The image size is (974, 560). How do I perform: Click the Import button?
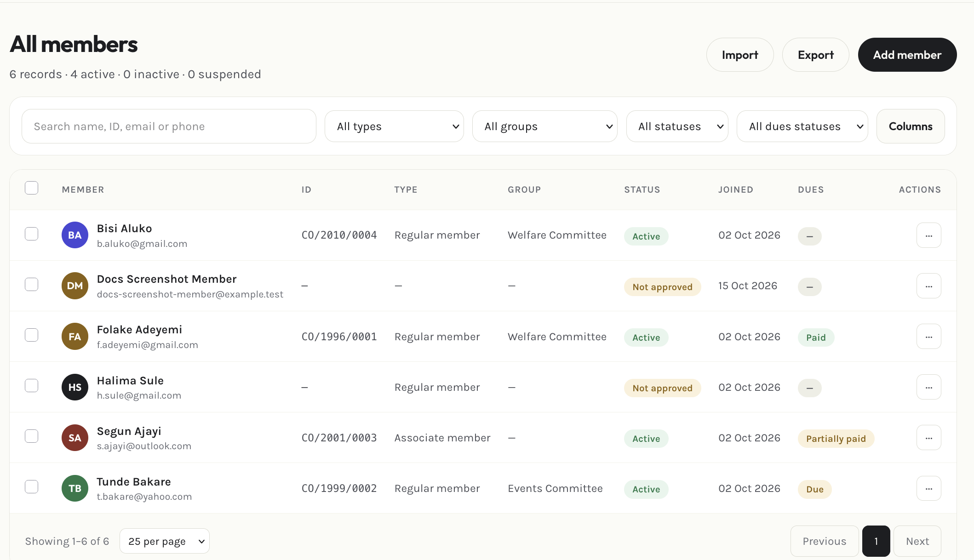point(740,55)
